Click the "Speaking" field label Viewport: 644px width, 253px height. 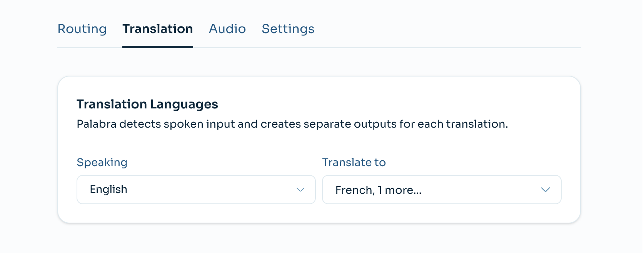click(102, 162)
